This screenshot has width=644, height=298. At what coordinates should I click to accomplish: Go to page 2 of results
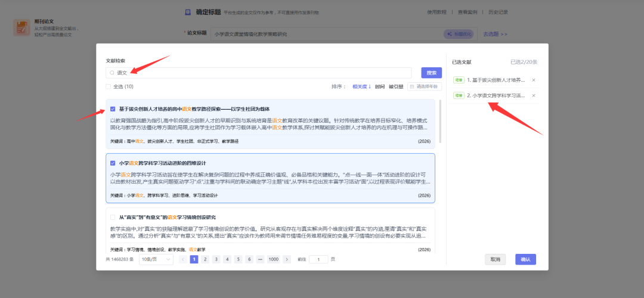point(205,259)
